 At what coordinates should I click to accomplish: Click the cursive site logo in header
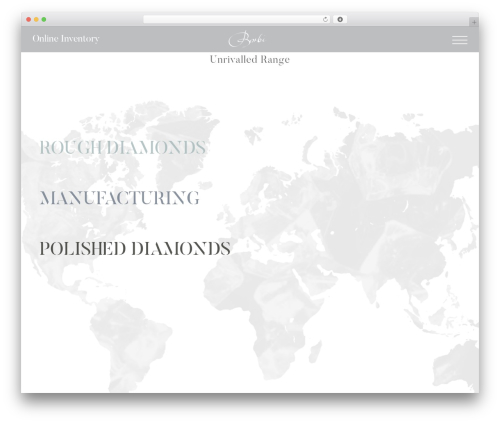(247, 39)
